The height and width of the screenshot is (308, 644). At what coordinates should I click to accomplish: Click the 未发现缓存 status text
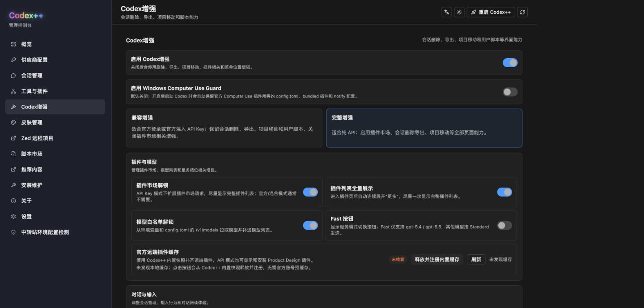(x=500, y=260)
